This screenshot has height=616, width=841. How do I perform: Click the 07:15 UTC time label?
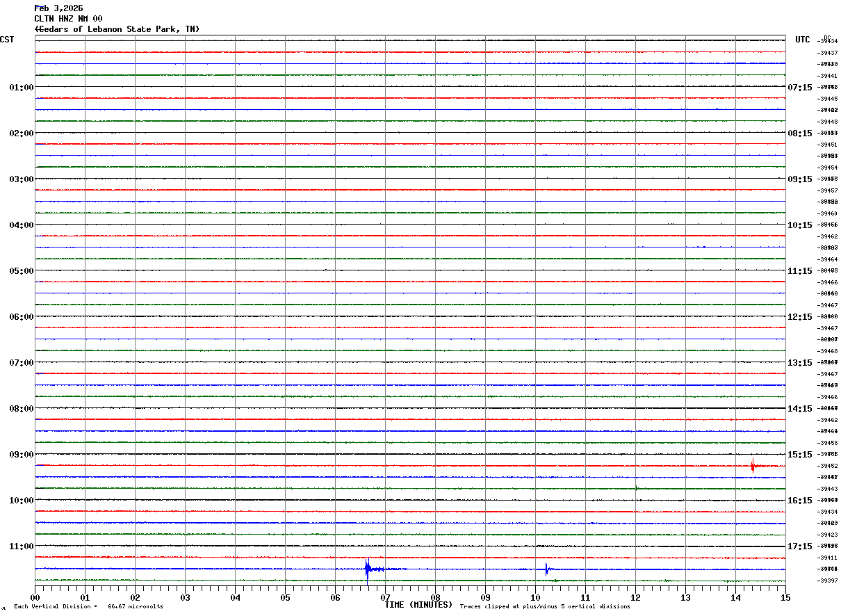(x=800, y=87)
